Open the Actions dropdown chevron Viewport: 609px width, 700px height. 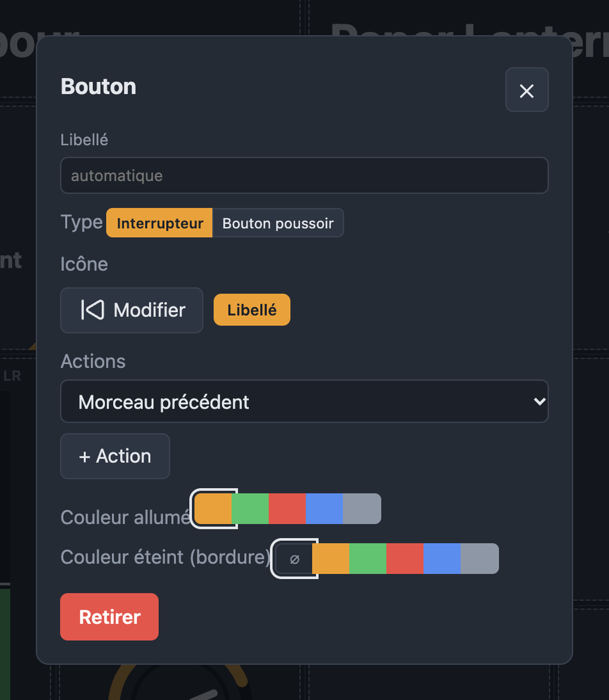(539, 401)
